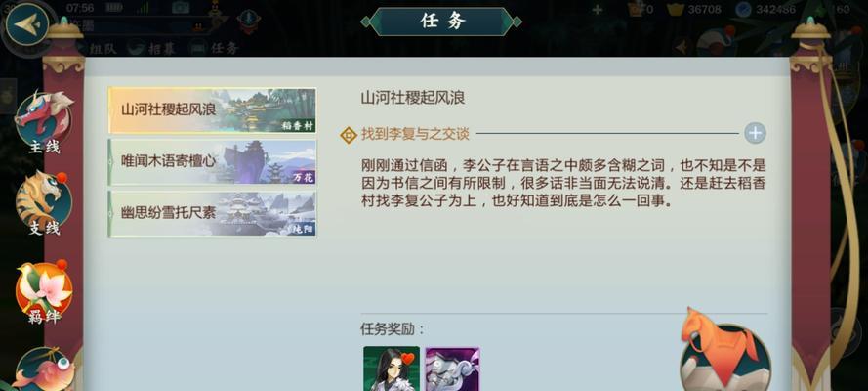Screen dimensions: 868x391
Task: Expand quest objective with the plus button
Action: tap(755, 133)
